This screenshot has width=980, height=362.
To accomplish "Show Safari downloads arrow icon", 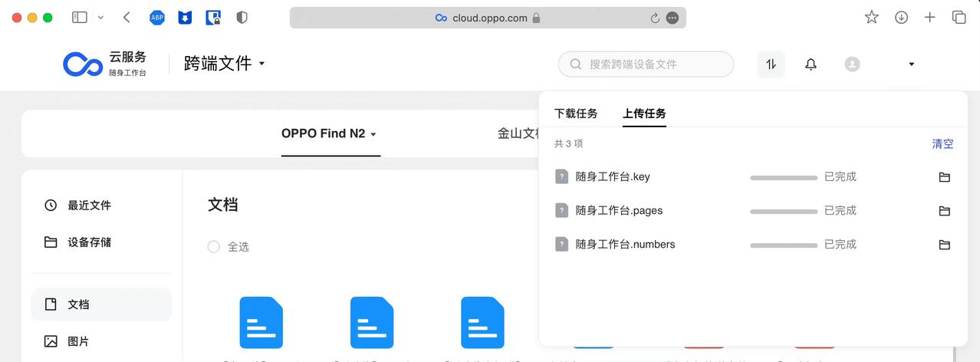I will (x=901, y=17).
